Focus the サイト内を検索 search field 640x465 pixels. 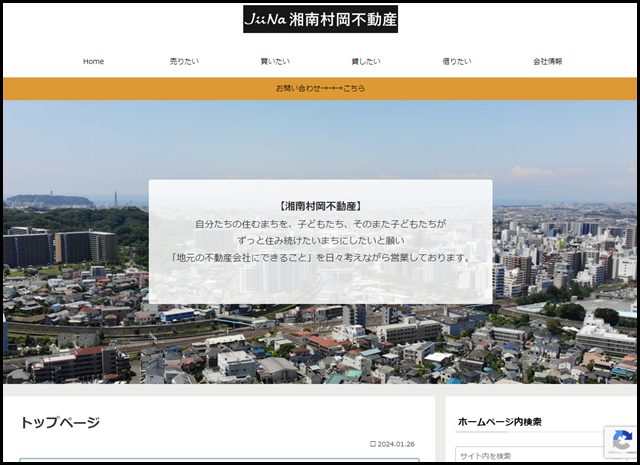pos(539,455)
